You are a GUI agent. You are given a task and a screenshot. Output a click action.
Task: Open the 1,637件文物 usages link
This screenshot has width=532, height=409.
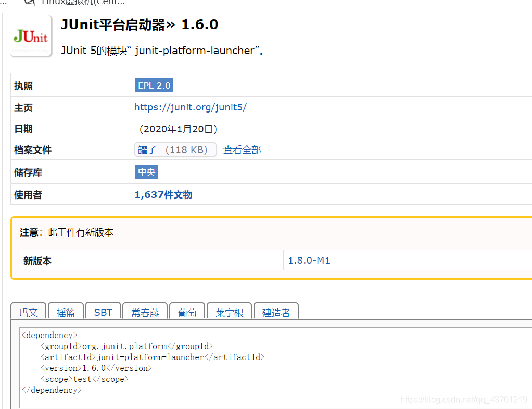163,195
